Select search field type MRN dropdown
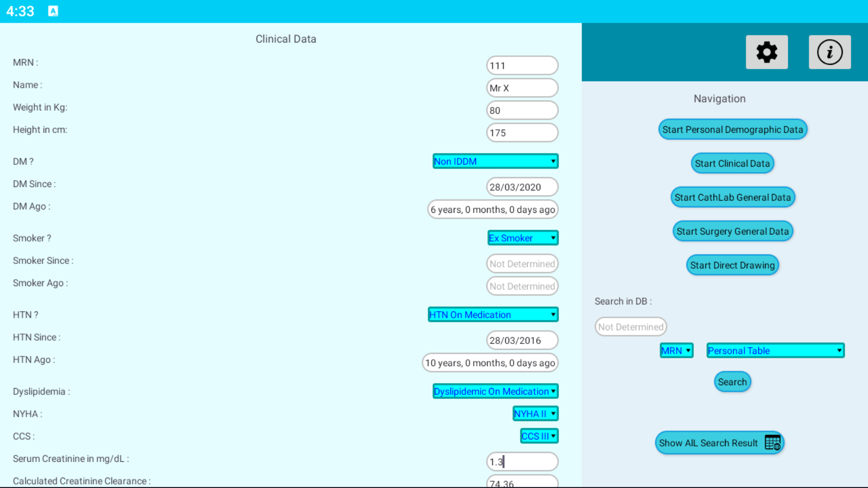 [676, 350]
